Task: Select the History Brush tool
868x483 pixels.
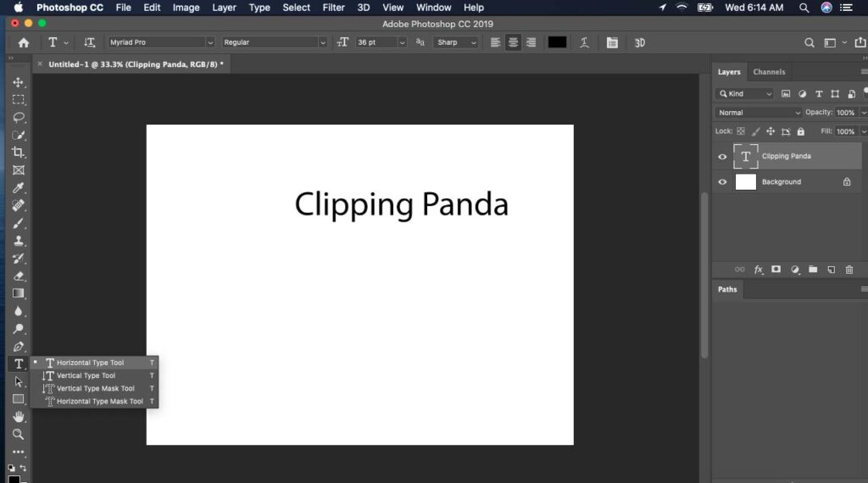Action: tap(19, 258)
